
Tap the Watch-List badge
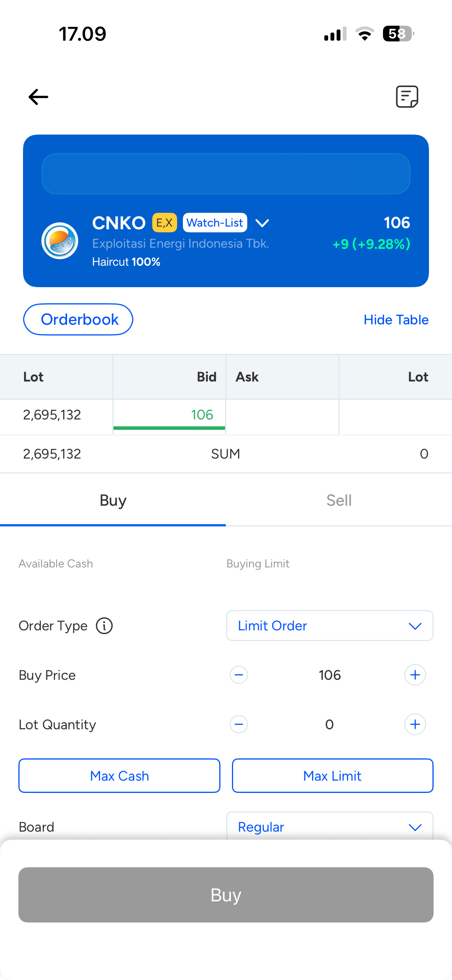point(215,223)
